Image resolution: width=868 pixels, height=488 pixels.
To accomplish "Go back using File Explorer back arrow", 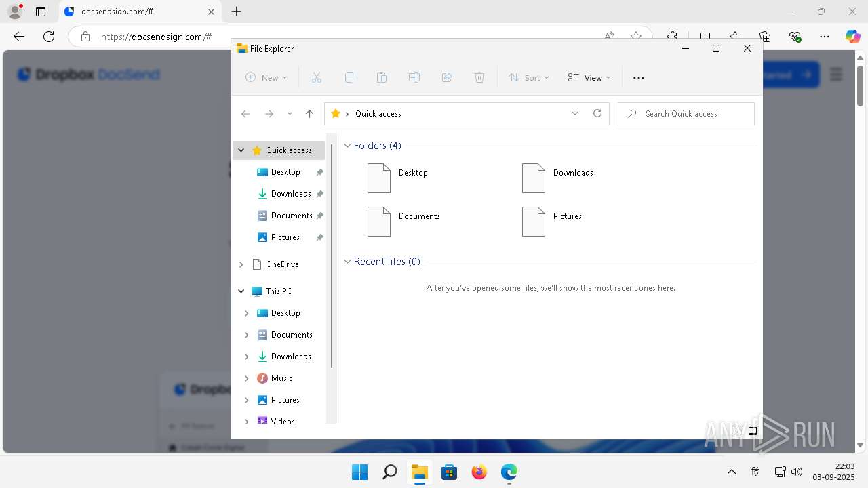I will [245, 114].
